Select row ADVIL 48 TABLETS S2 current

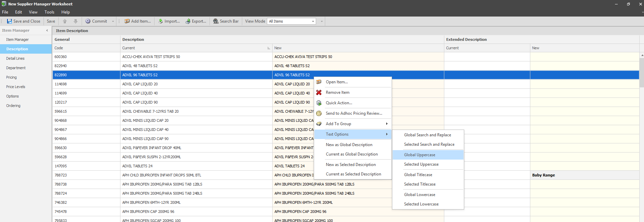click(x=196, y=66)
